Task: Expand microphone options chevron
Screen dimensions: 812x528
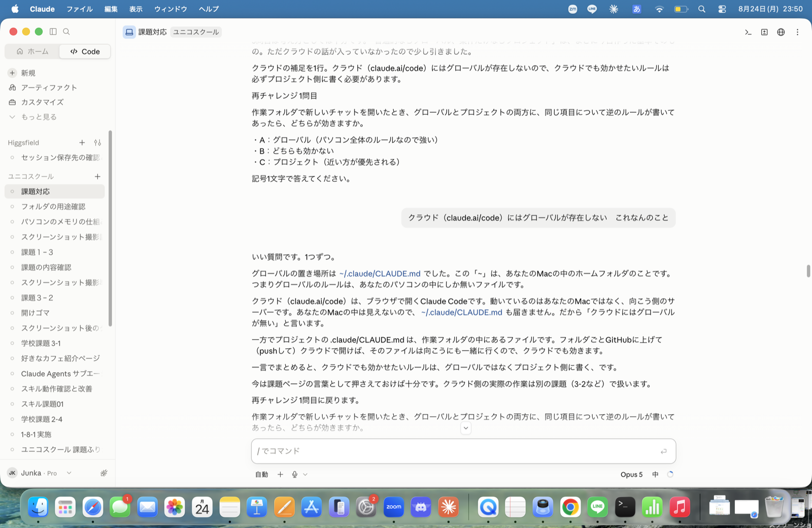Action: point(305,474)
